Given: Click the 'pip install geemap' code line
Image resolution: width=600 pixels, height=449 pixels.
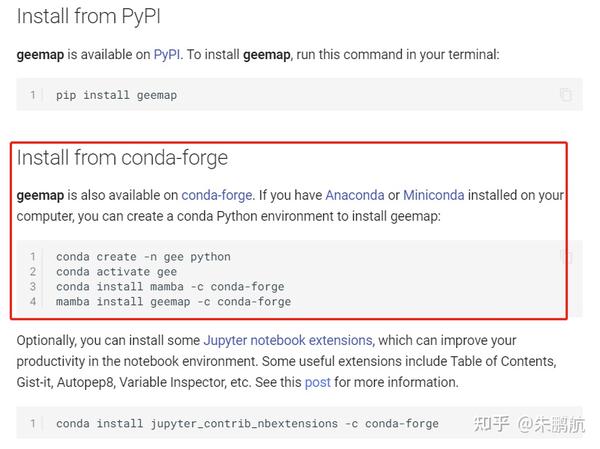Looking at the screenshot, I should [116, 95].
